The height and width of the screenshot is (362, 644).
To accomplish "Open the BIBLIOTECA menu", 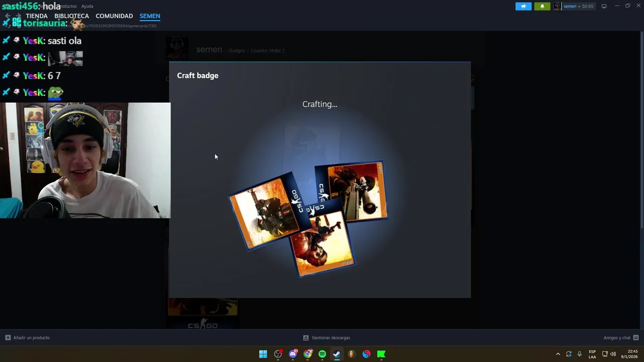I will [71, 16].
